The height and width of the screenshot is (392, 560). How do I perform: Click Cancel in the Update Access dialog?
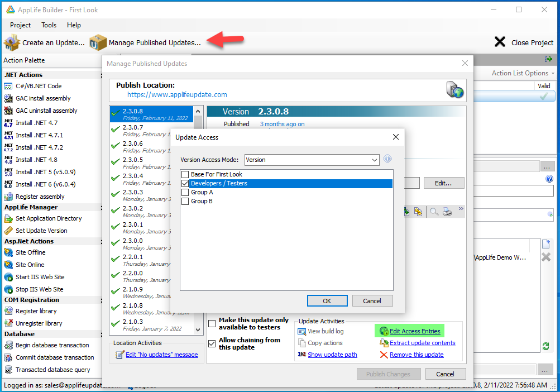(372, 301)
